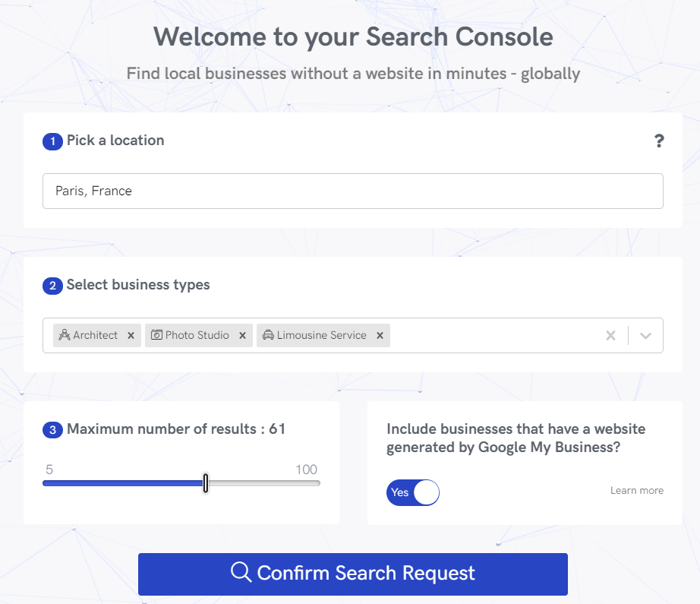
Task: Open the Learn more link
Action: point(636,490)
